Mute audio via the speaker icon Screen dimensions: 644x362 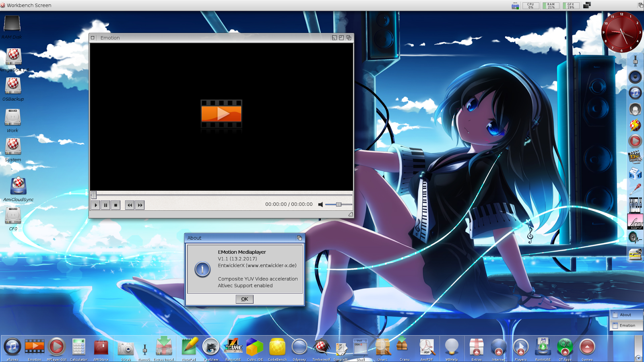(320, 205)
